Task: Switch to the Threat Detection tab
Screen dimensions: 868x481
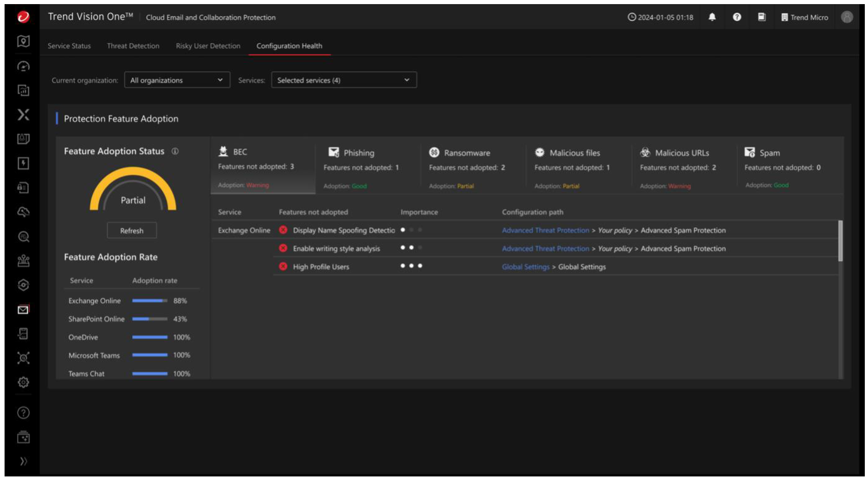Action: coord(133,46)
